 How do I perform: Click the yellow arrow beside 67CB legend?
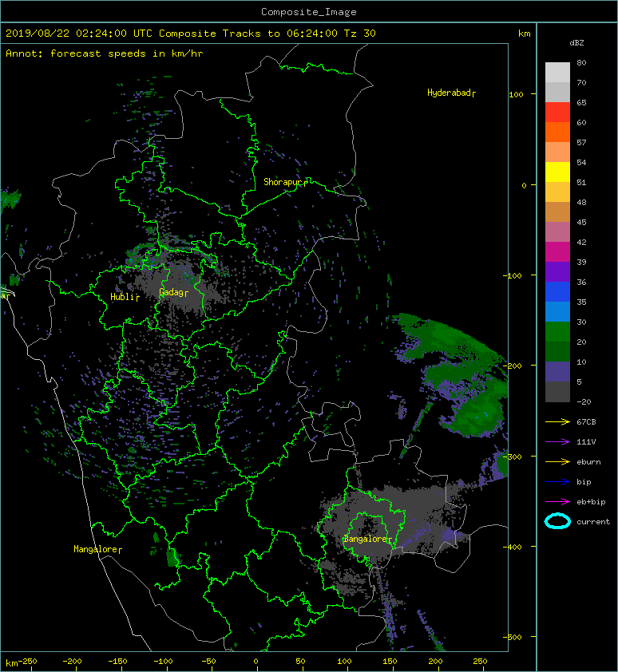click(557, 421)
